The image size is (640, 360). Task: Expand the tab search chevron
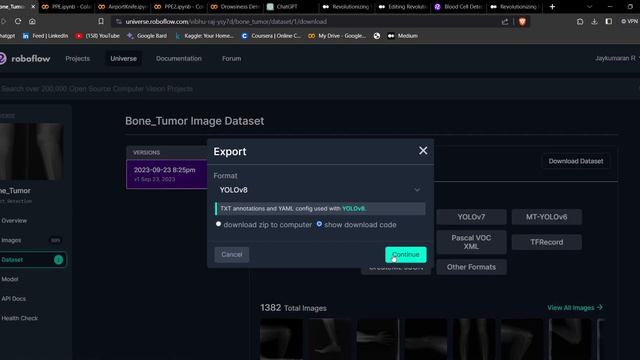(x=589, y=7)
